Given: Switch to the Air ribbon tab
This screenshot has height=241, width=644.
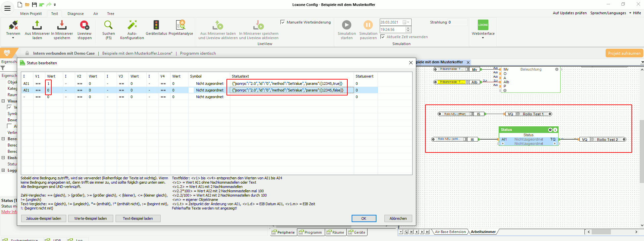Looking at the screenshot, I should [x=96, y=14].
